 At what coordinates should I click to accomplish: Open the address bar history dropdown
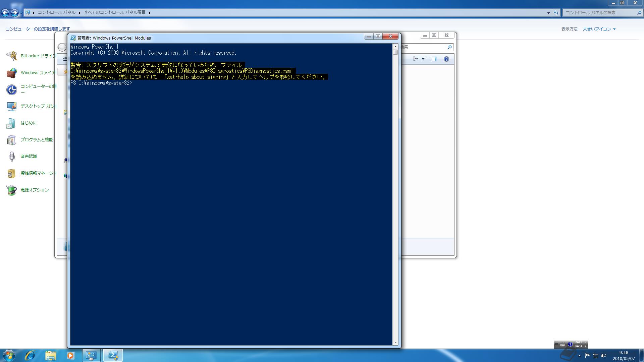pyautogui.click(x=548, y=13)
